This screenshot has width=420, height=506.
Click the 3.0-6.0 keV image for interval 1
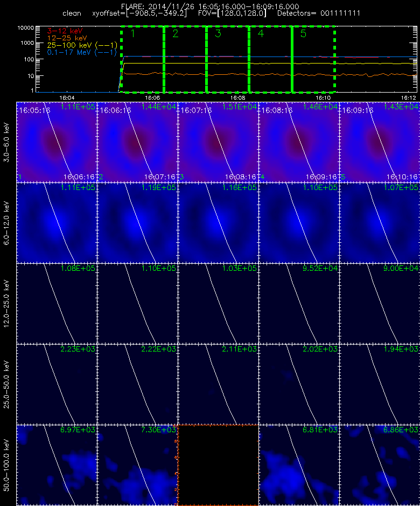[57, 142]
